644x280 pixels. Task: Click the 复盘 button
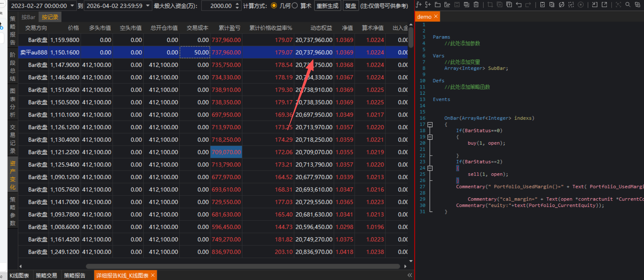point(350,6)
